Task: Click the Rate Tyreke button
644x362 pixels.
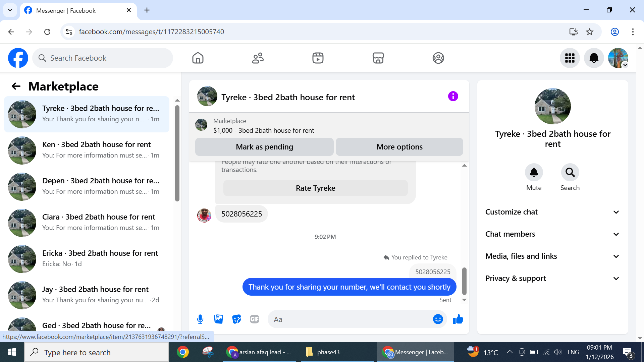Action: (315, 188)
